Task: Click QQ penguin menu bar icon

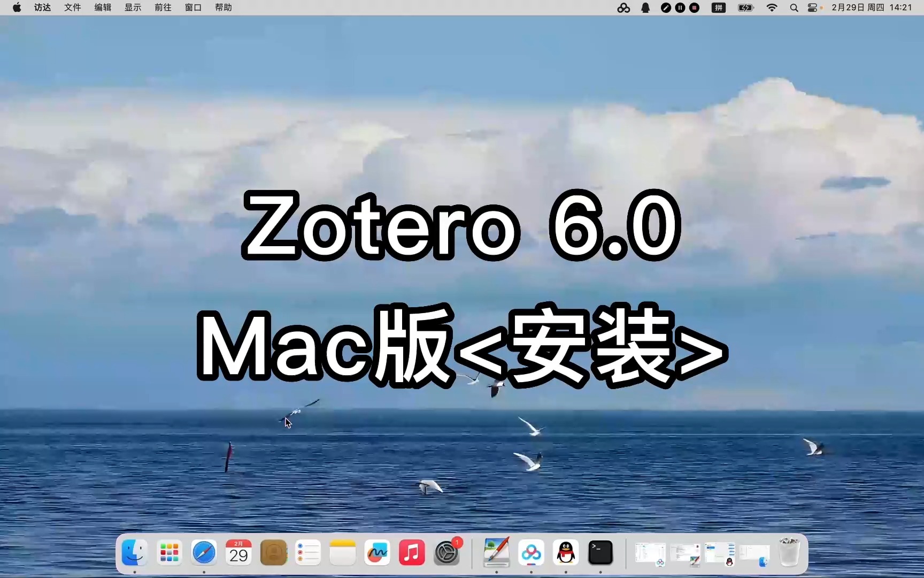Action: 645,7
